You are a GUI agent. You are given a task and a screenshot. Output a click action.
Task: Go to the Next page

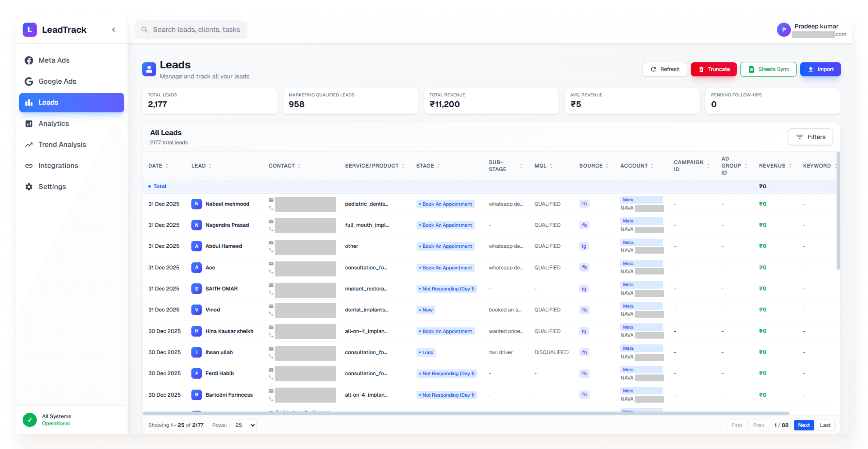click(804, 425)
